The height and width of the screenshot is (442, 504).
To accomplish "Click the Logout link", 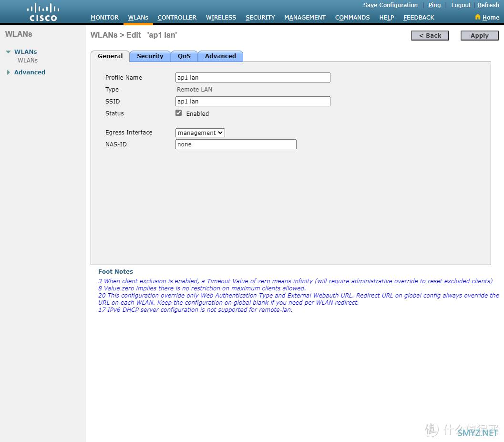I will coord(461,5).
